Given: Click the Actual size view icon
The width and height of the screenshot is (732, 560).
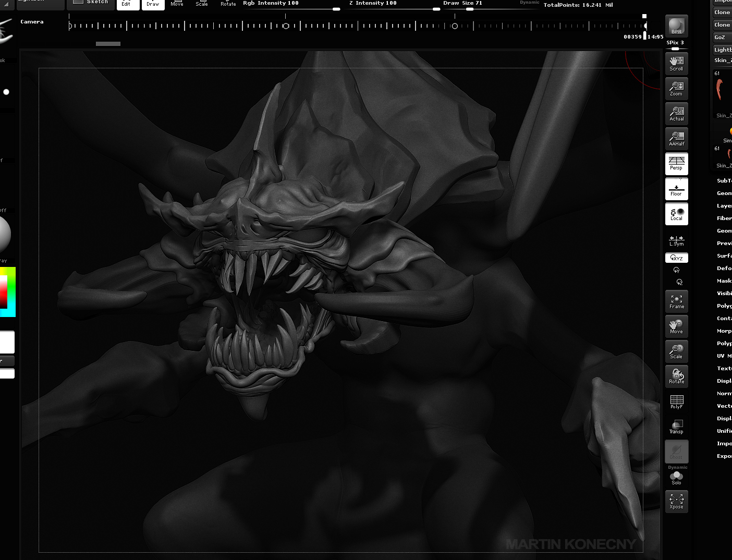Looking at the screenshot, I should 676,113.
